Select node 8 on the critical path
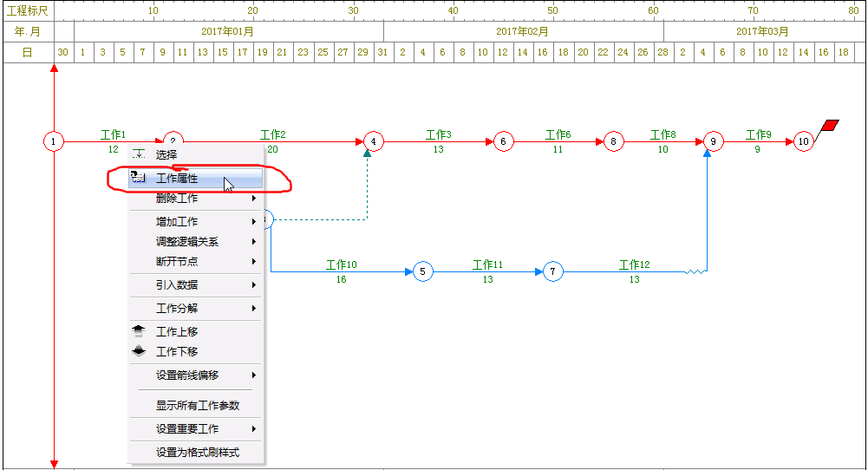 [x=613, y=141]
